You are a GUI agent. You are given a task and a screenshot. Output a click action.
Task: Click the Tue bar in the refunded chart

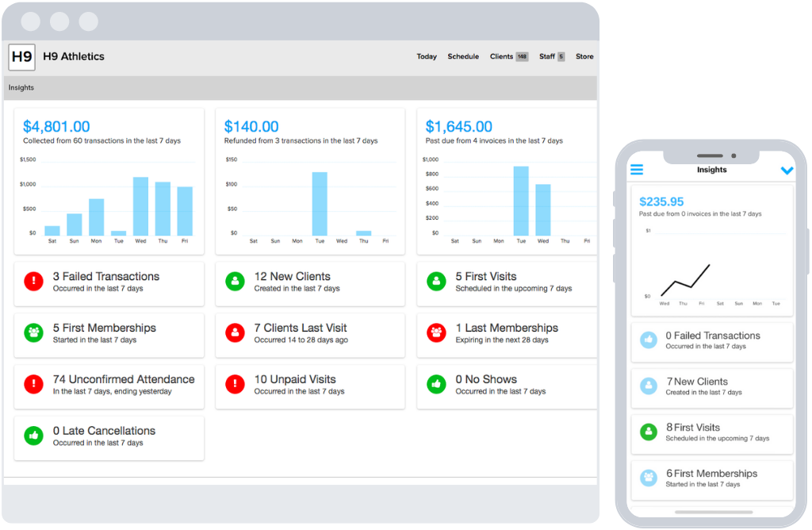pos(320,204)
